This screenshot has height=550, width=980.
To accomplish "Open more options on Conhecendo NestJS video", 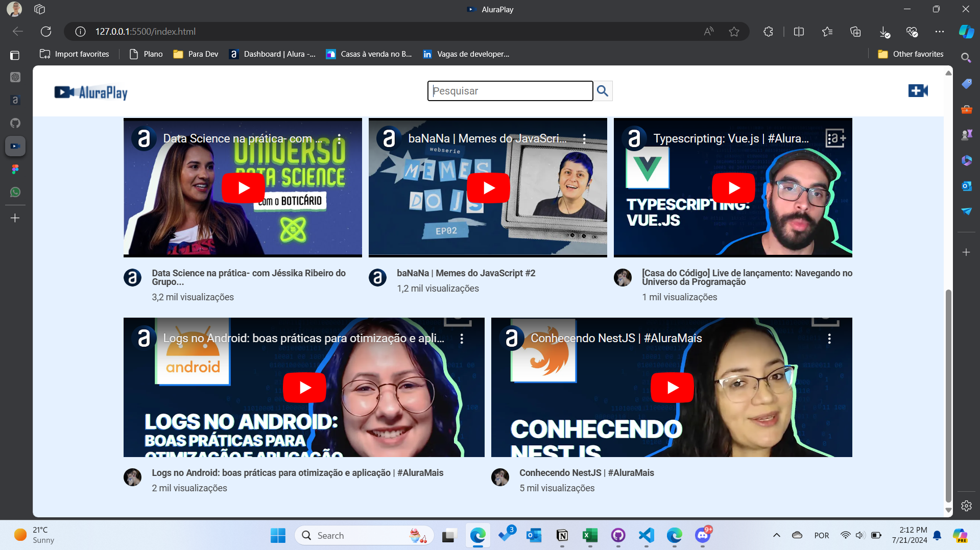I will click(829, 338).
